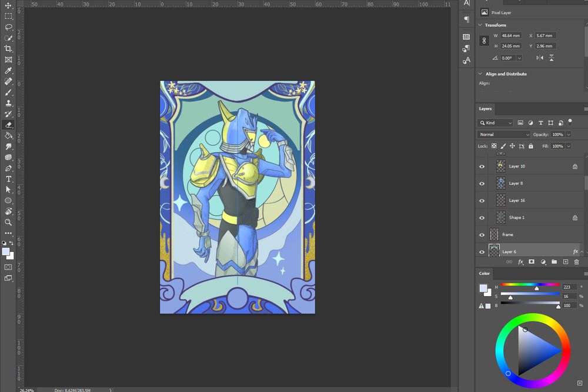This screenshot has height=392, width=588.
Task: Open the Paragraph panel icon
Action: pyautogui.click(x=466, y=19)
